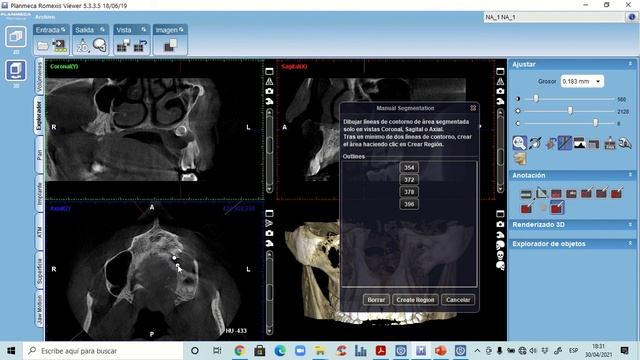640x360 pixels.
Task: Select outline 354 in the Outlines list
Action: point(409,167)
